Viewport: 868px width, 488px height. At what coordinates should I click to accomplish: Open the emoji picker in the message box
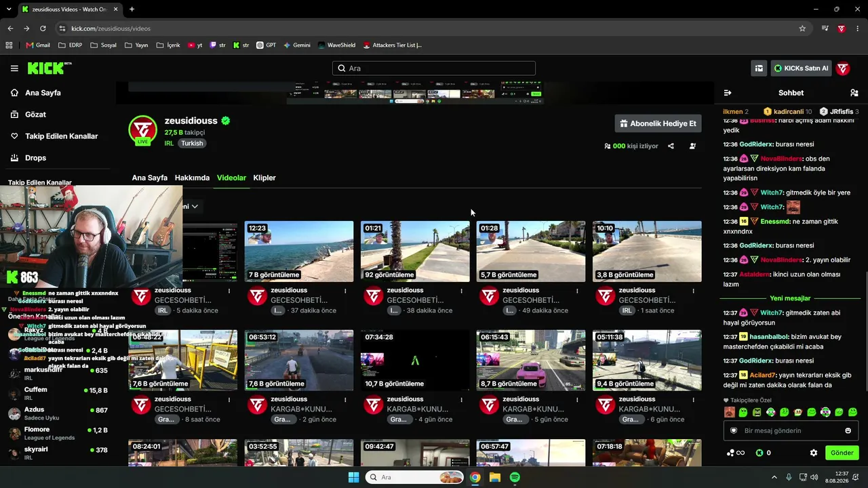click(848, 430)
